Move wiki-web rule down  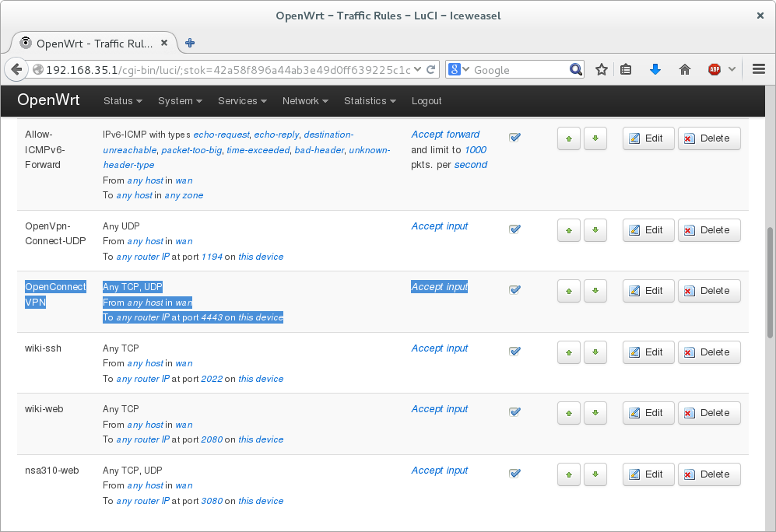[x=595, y=413]
